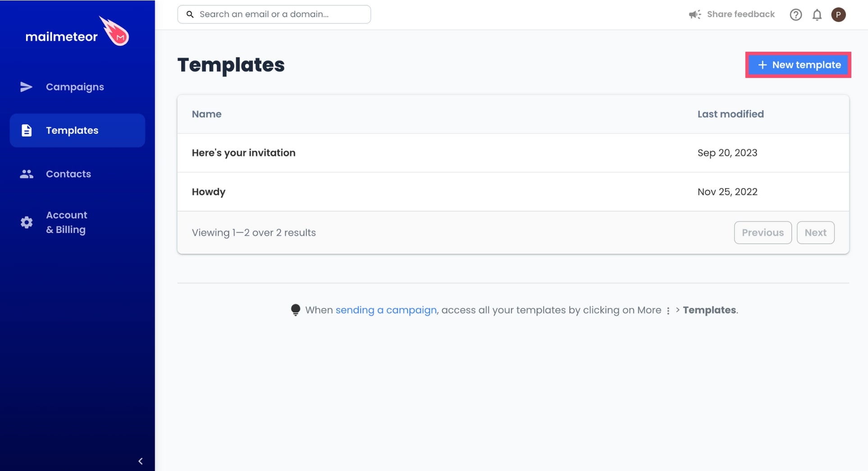Create a New template
The width and height of the screenshot is (868, 471).
coord(798,65)
